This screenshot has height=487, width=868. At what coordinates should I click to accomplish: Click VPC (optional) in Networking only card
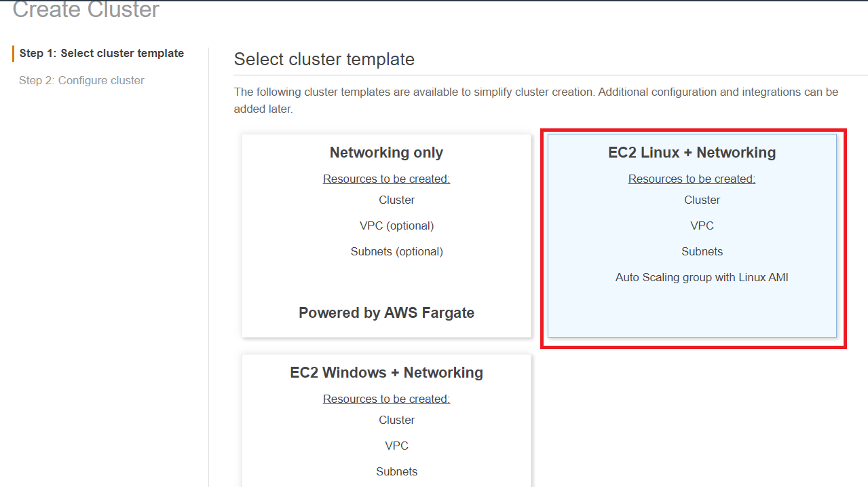coord(397,226)
